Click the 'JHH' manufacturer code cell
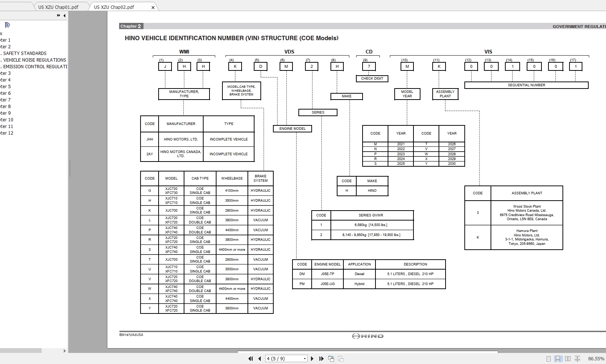The width and height of the screenshot is (606, 364). (x=150, y=139)
